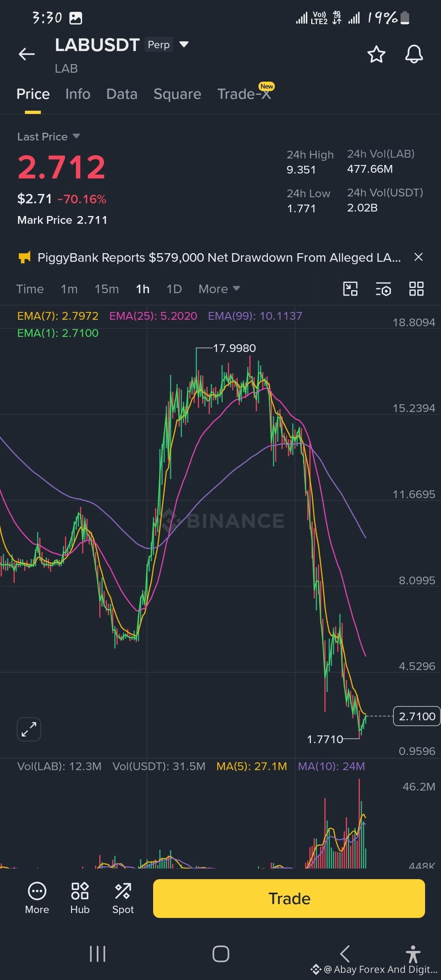Select the 1D chart interval
This screenshot has width=441, height=980.
tap(174, 289)
